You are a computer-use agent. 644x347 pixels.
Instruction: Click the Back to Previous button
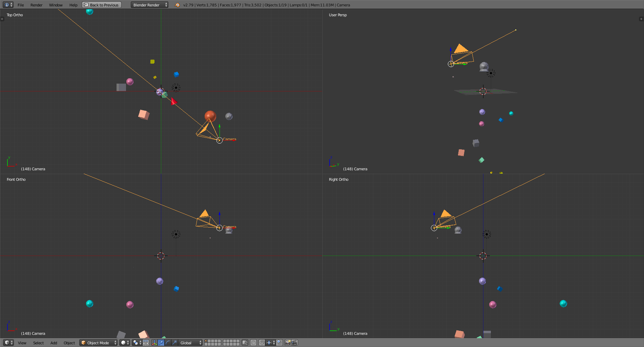click(x=101, y=5)
